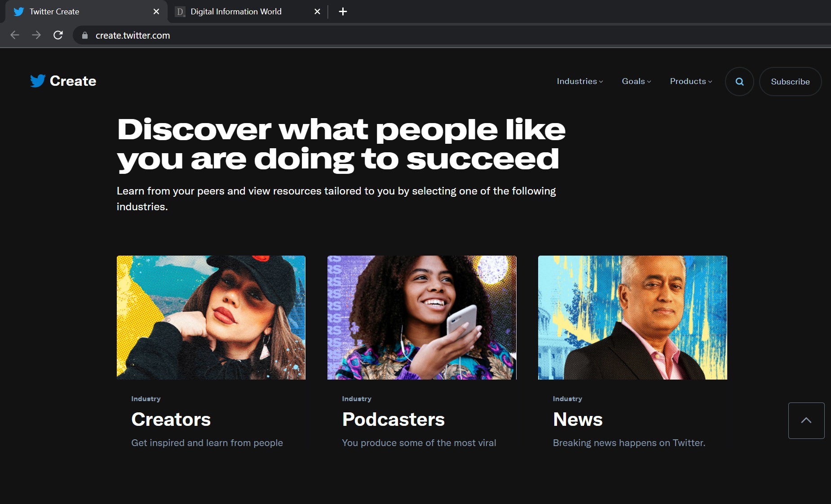This screenshot has height=504, width=831.
Task: Click the 'Discover what people like' headline
Action: pos(341,145)
